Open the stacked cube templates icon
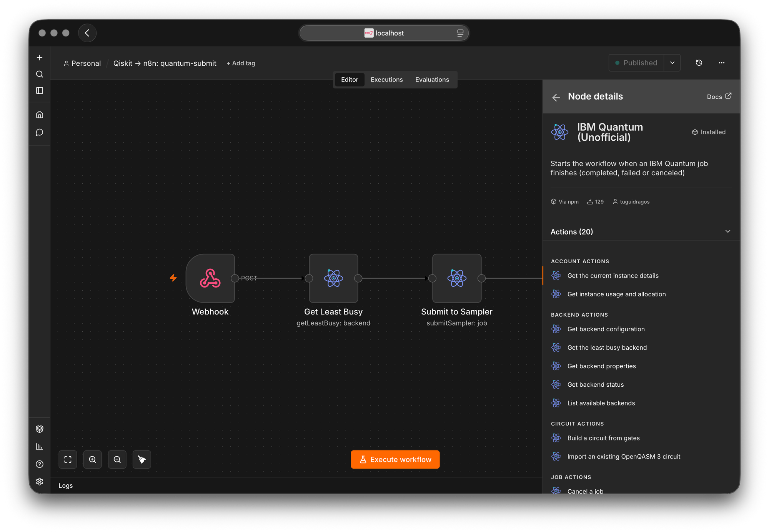The height and width of the screenshot is (532, 769). (x=40, y=429)
